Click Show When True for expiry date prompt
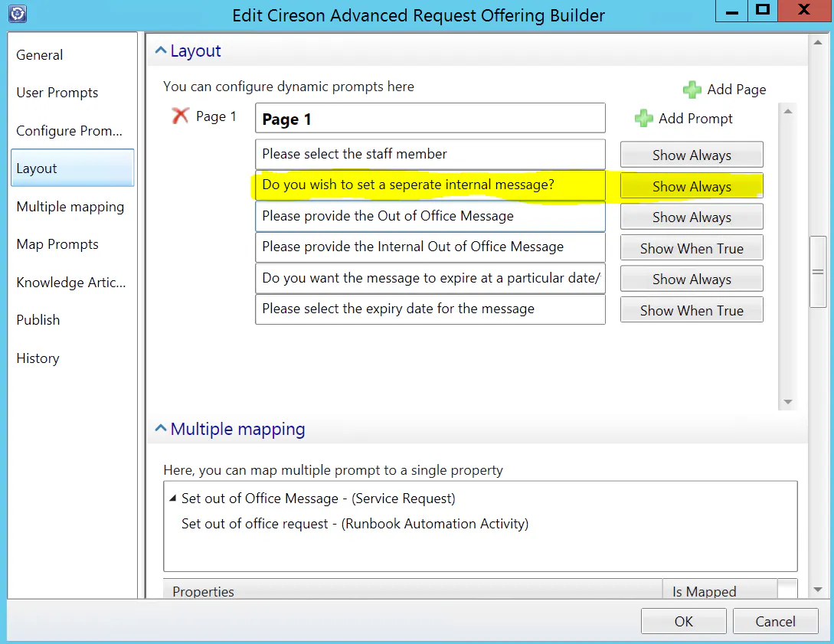 (x=692, y=310)
